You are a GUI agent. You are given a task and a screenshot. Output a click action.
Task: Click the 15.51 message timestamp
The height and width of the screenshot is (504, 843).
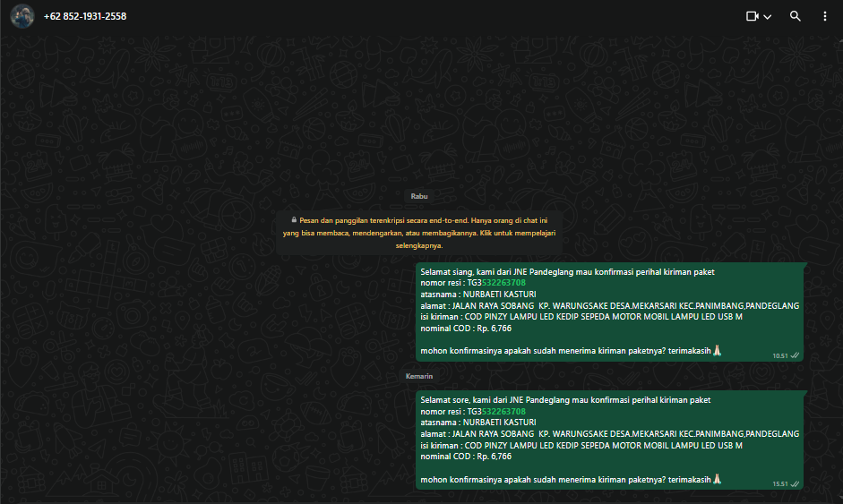[x=780, y=484]
